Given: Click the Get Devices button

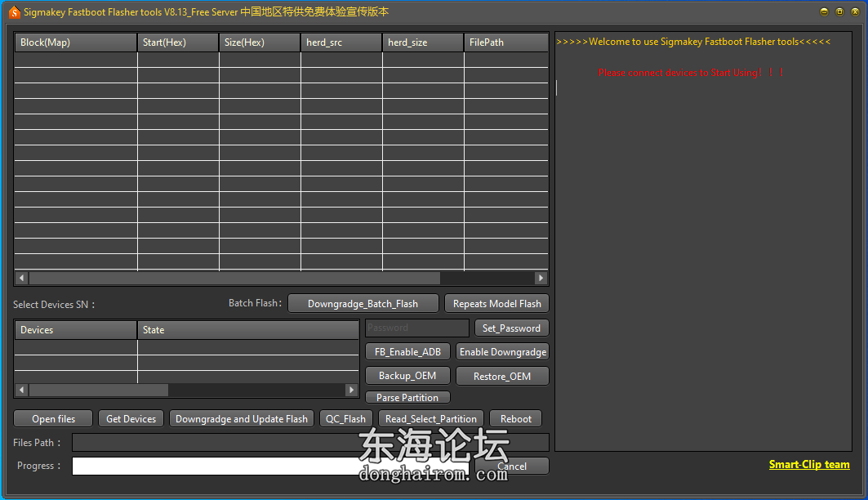Looking at the screenshot, I should pyautogui.click(x=131, y=418).
